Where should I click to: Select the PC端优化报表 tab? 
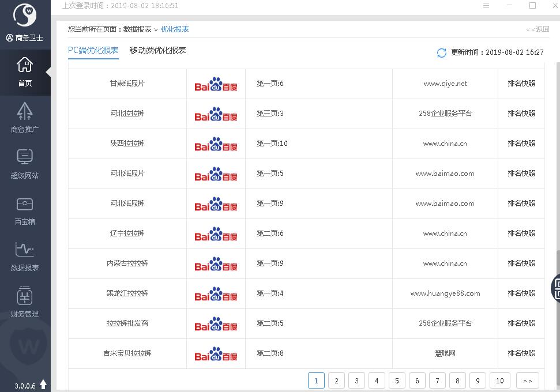(x=93, y=50)
